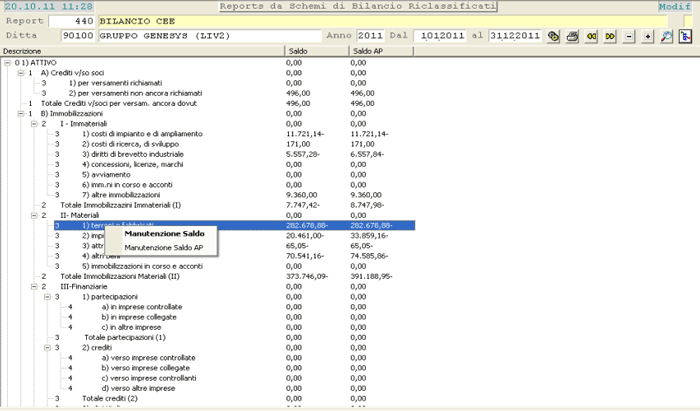Image resolution: width=700 pixels, height=411 pixels.
Task: Click the fast-forward double-arrow icon
Action: coord(609,36)
